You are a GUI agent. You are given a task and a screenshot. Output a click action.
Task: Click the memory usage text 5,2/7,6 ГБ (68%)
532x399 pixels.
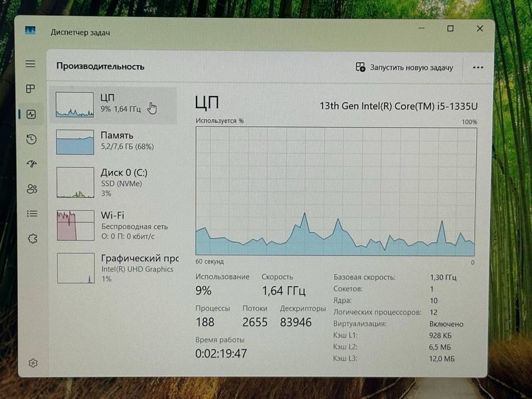127,146
